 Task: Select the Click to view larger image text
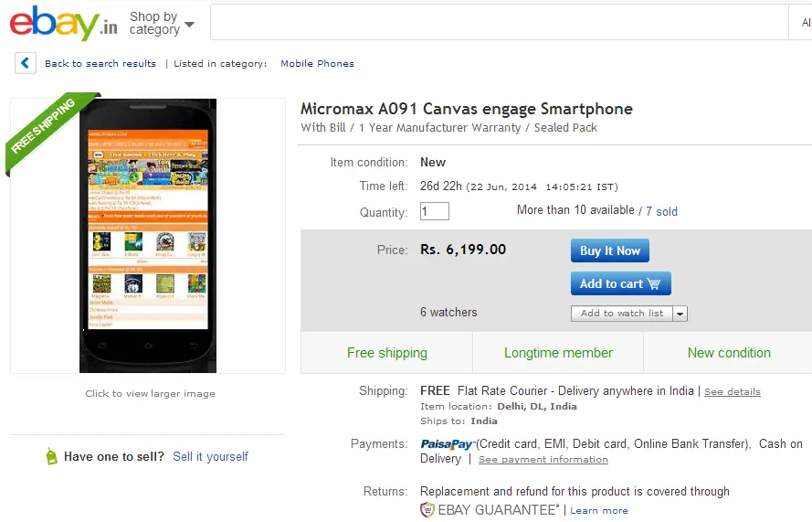click(x=150, y=393)
